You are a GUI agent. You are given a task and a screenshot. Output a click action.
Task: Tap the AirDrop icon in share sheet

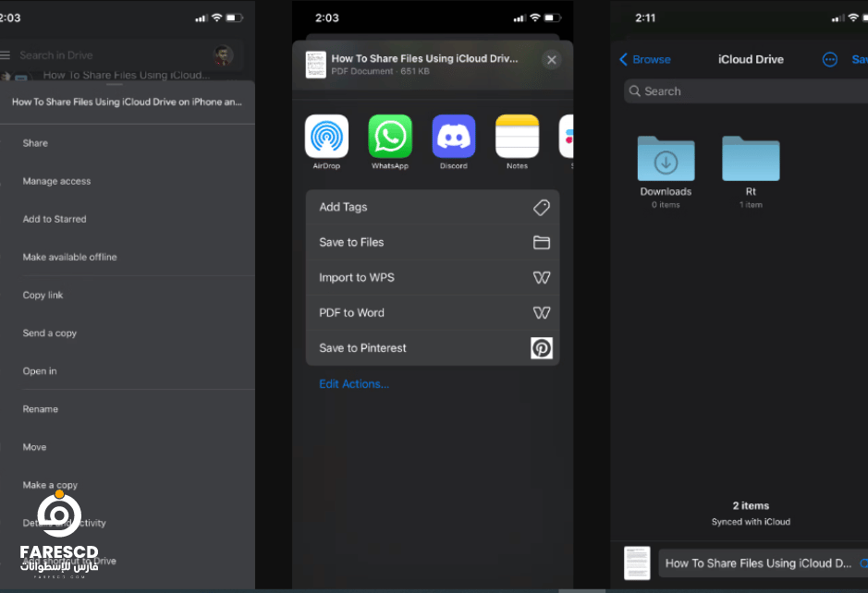[326, 136]
